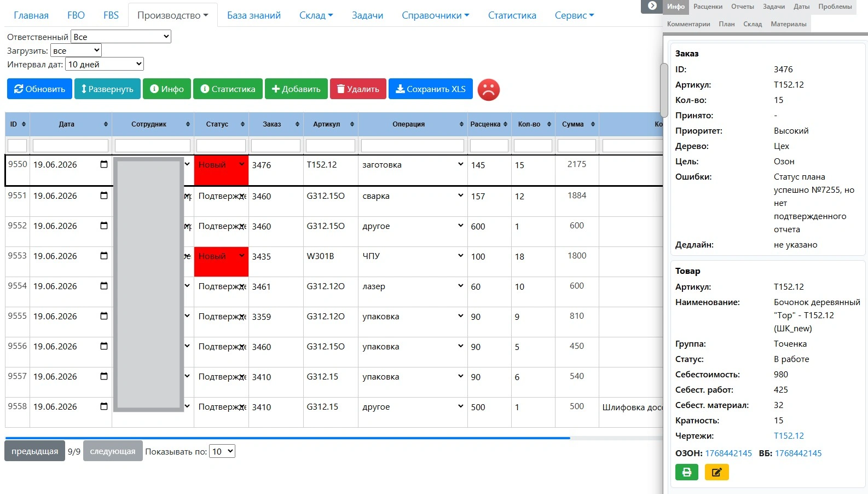The image size is (868, 494).
Task: Open the calendar picker for row 9553
Action: [104, 256]
